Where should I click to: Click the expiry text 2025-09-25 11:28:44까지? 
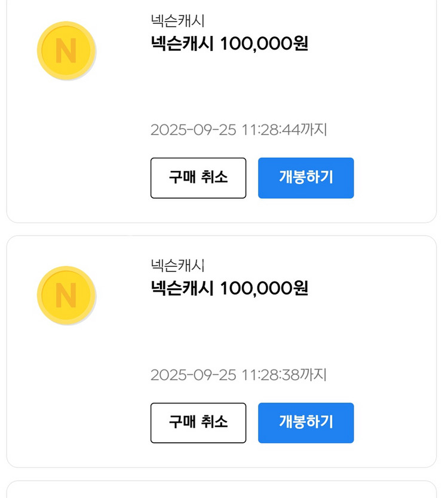pos(238,130)
